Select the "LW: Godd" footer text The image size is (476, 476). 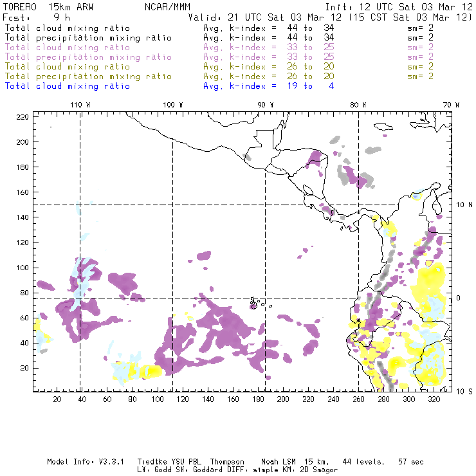point(154,470)
